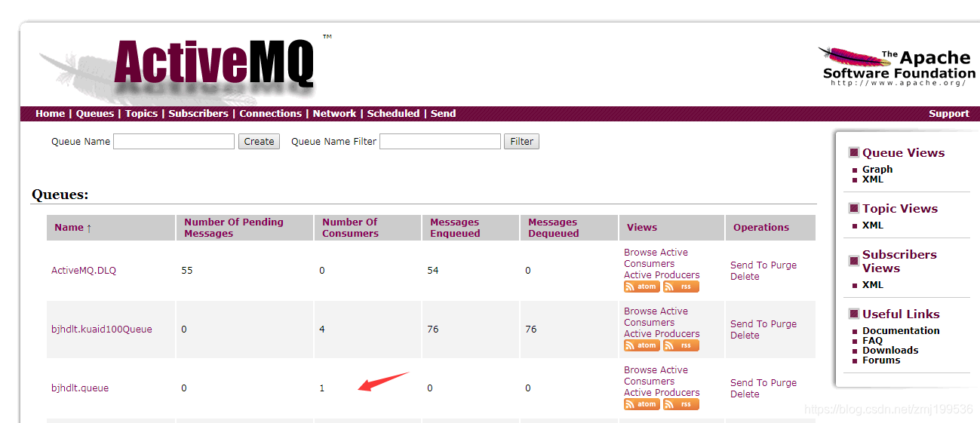Click the Filter button

(521, 142)
